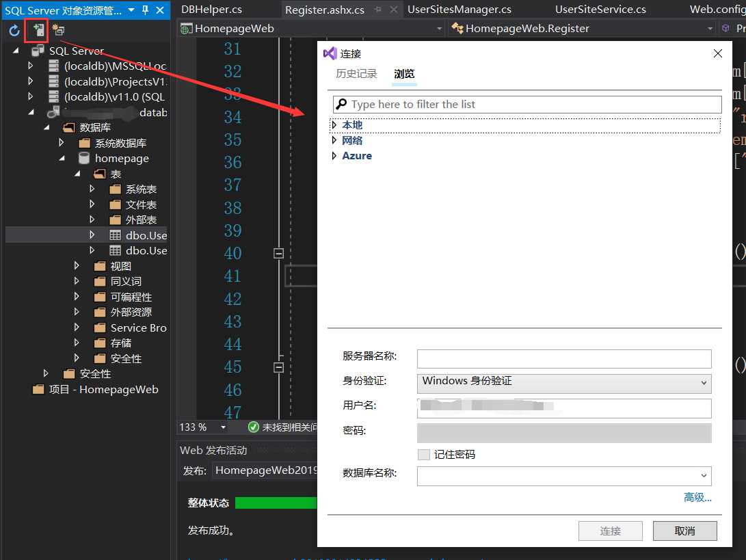Click the 高级... link

pyautogui.click(x=697, y=497)
